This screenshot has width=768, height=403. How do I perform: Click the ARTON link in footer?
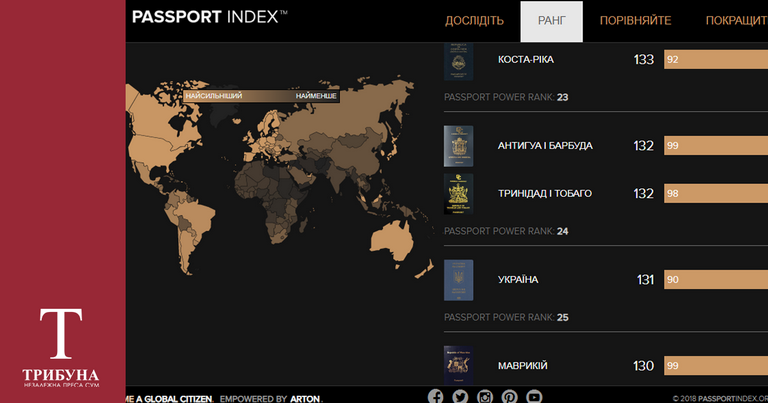(305, 399)
